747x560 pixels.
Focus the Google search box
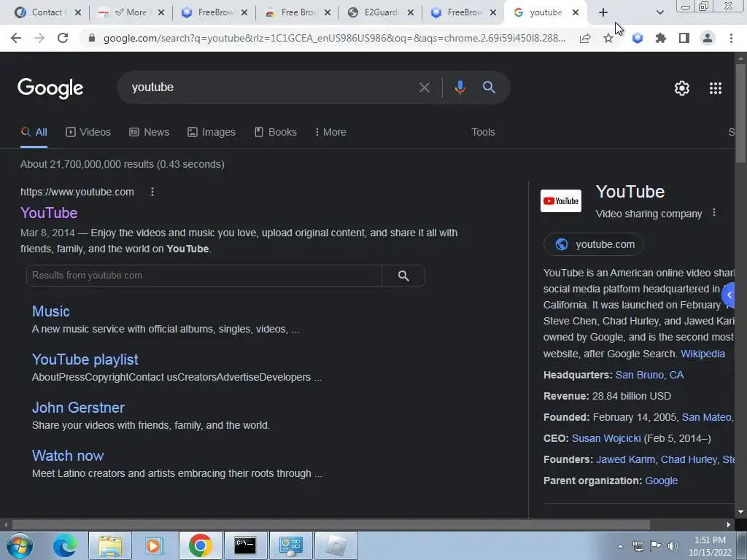(271, 87)
